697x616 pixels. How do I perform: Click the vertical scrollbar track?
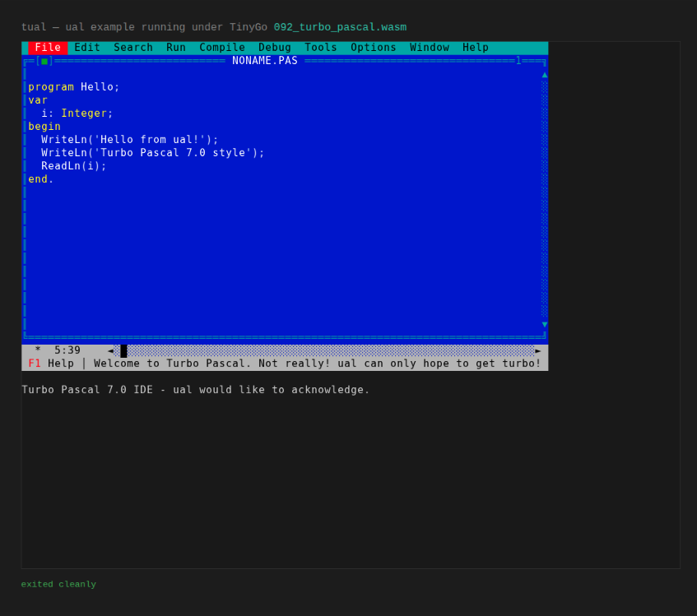coord(545,199)
